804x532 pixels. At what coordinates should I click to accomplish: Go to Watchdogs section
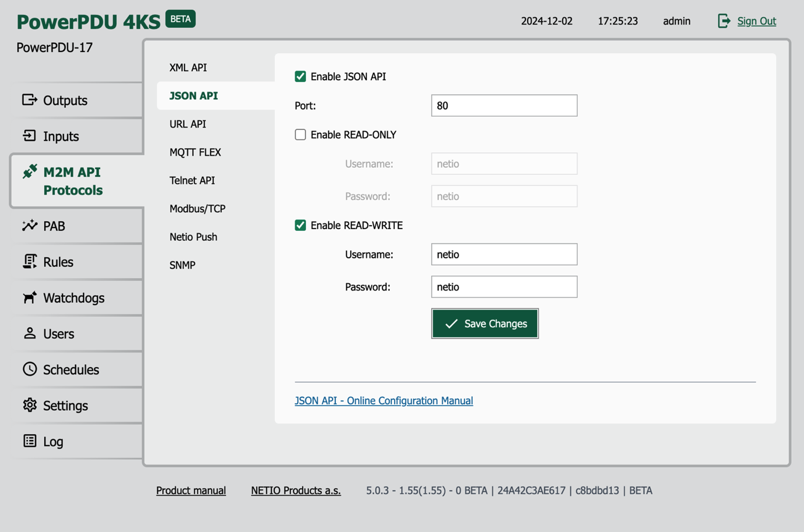pos(77,298)
